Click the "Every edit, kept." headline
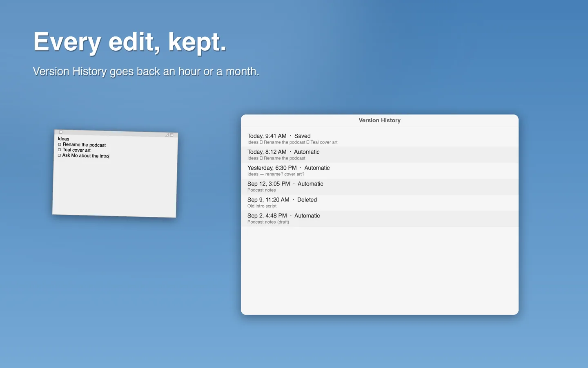The image size is (588, 368). point(130,42)
